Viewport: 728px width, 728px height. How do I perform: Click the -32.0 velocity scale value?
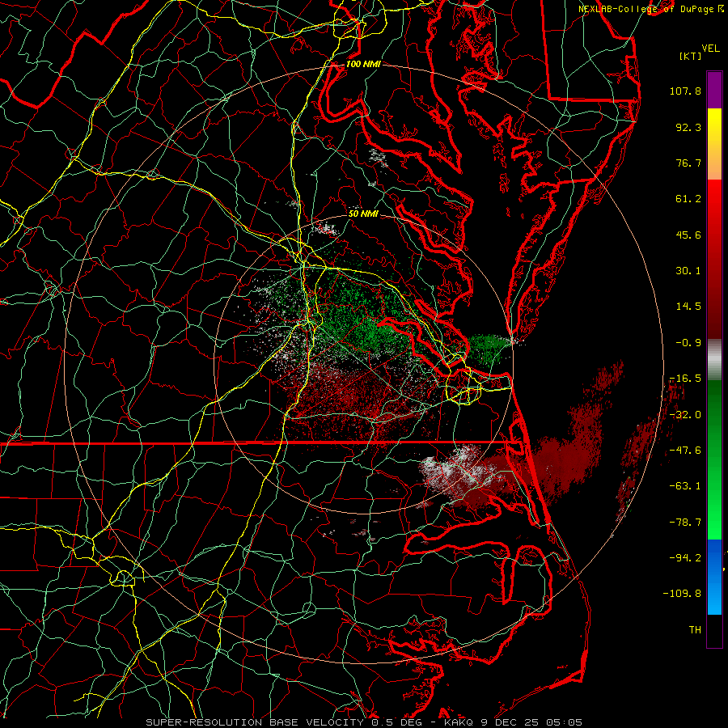click(x=685, y=415)
